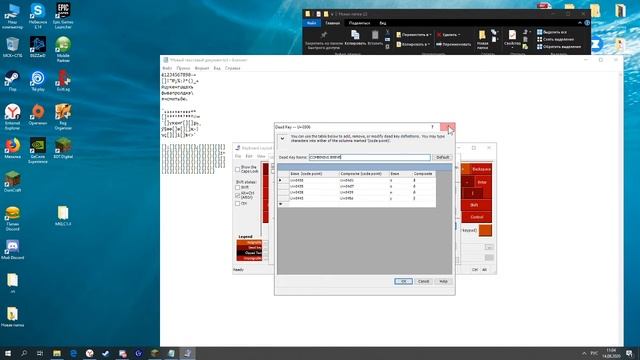The width and height of the screenshot is (640, 360).
Task: Select the first row selector in dead key table
Action: click(x=283, y=180)
